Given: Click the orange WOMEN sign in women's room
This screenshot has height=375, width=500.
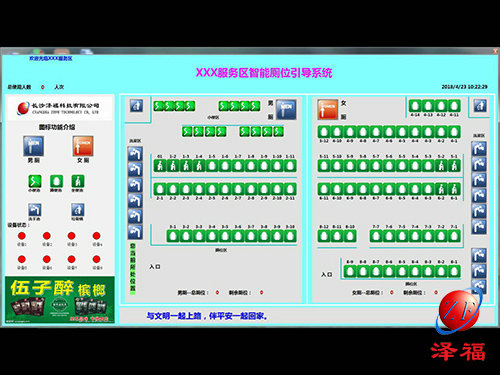Looking at the screenshot, I should 328,109.
